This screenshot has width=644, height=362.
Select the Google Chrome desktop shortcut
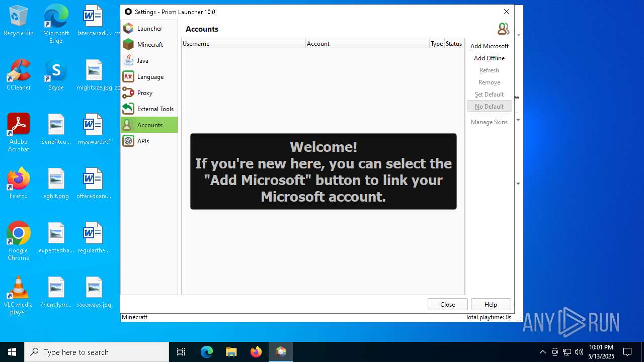point(19,241)
